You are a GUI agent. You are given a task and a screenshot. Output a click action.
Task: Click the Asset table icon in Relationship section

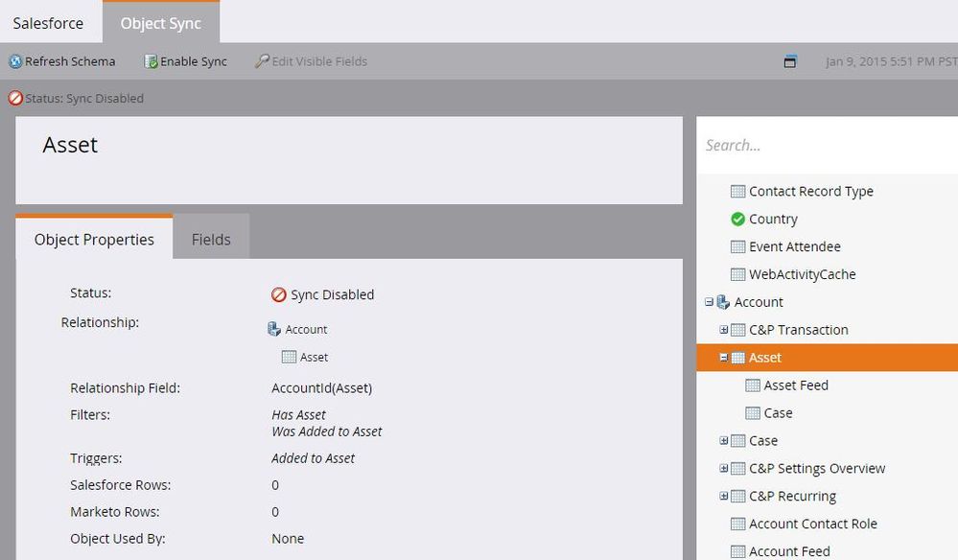pyautogui.click(x=289, y=357)
